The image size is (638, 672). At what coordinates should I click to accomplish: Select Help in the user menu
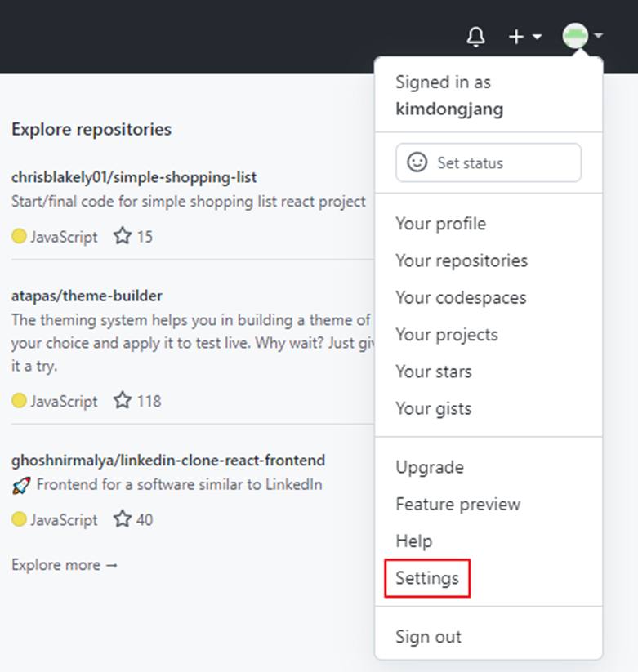coord(413,541)
